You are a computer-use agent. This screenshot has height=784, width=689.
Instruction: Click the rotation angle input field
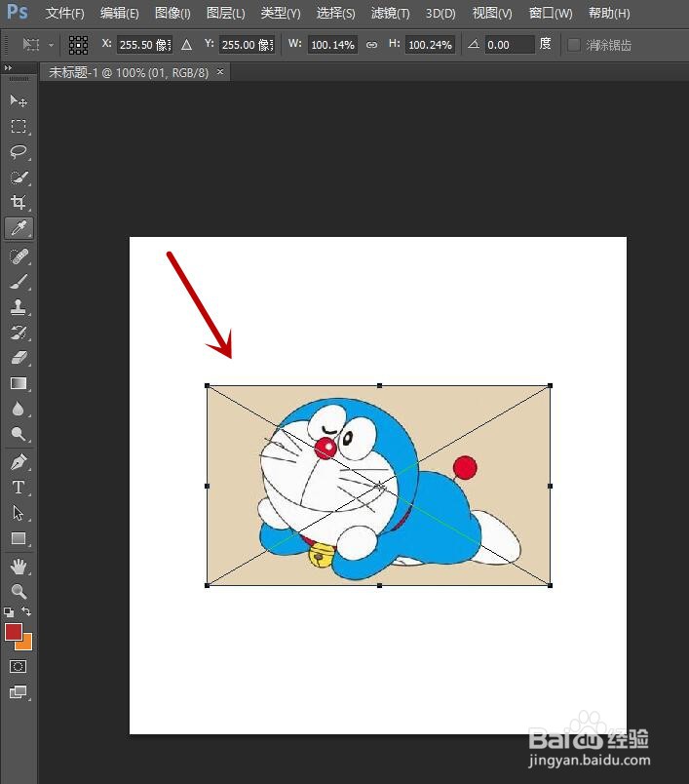coord(510,45)
